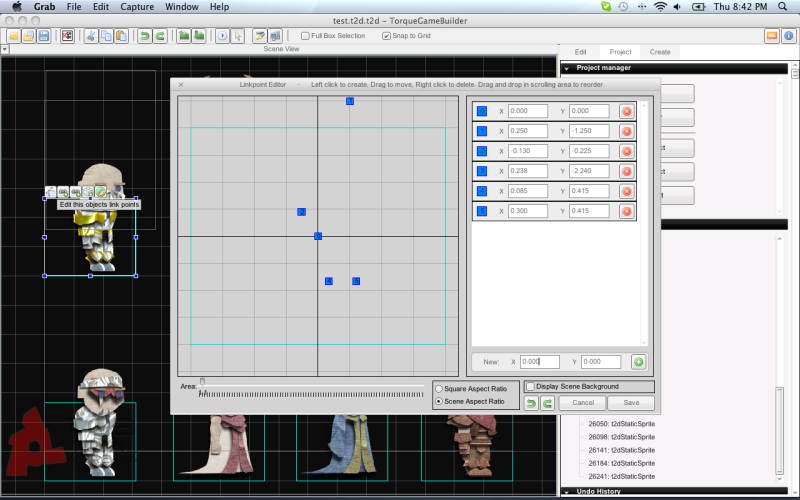The image size is (800, 500).
Task: Cancel the Linkpoint Editor dialog
Action: click(582, 403)
